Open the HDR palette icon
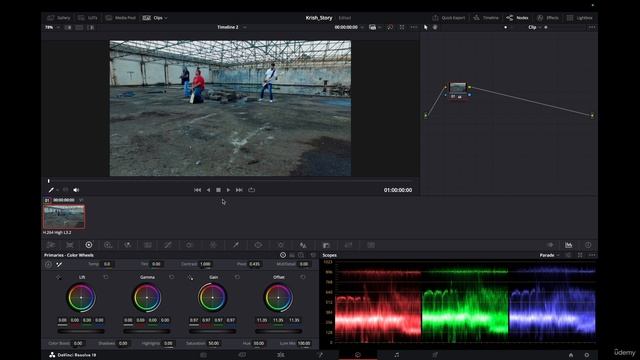 (x=108, y=245)
